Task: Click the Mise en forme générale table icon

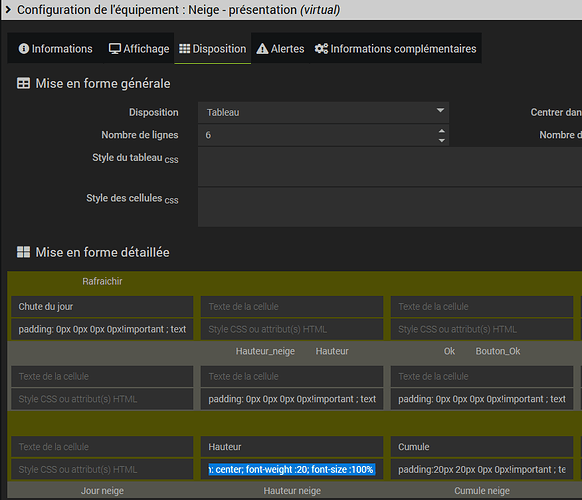Action: [x=23, y=83]
